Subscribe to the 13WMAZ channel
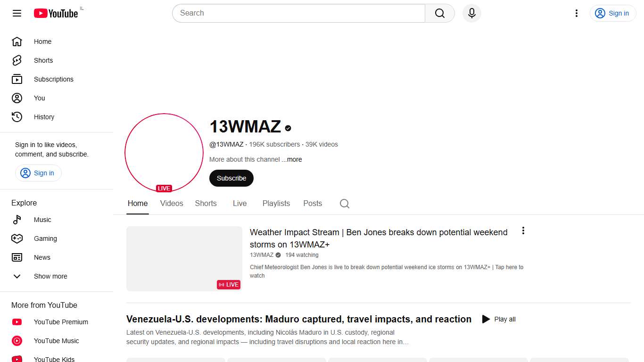The height and width of the screenshot is (362, 644). tap(231, 178)
